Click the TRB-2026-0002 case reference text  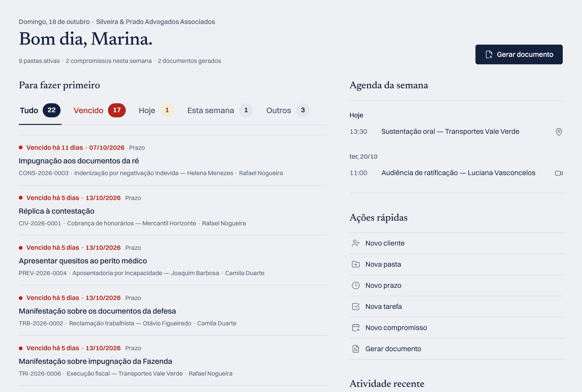click(x=41, y=323)
